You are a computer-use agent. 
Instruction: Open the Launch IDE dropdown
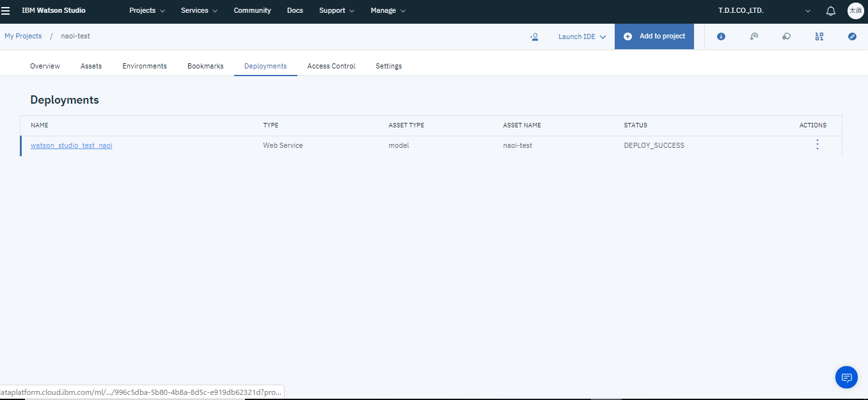(x=581, y=36)
